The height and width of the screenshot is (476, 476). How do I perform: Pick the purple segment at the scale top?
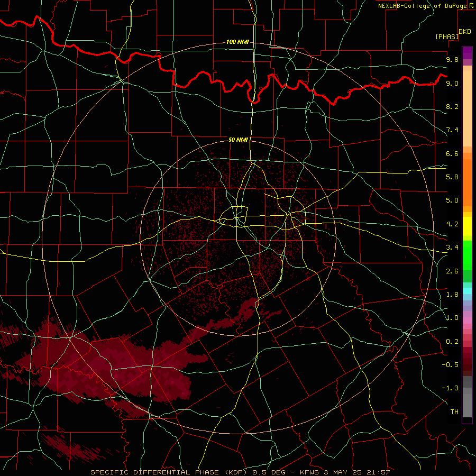(467, 53)
